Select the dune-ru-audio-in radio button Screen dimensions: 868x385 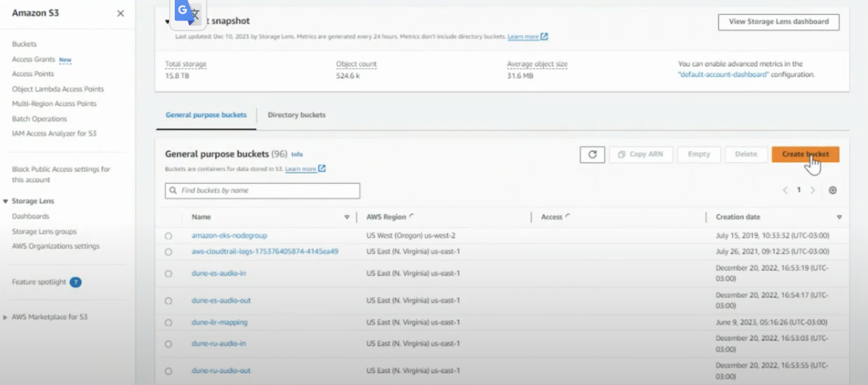[x=168, y=344]
